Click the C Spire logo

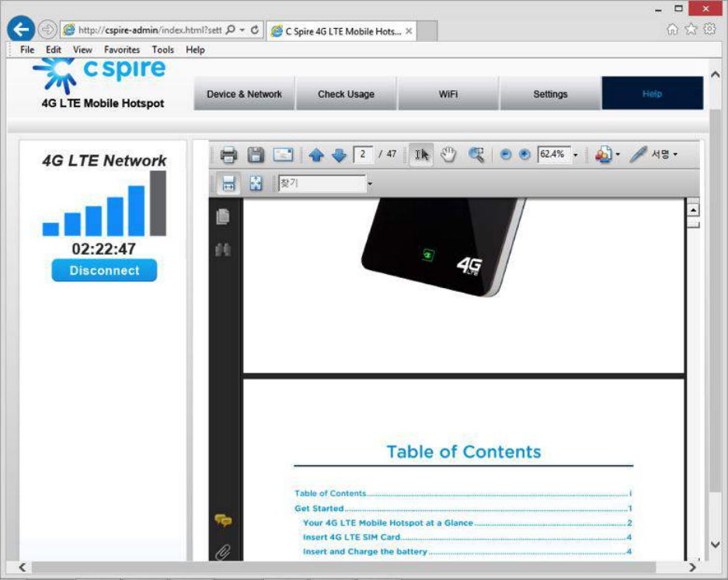click(x=99, y=75)
